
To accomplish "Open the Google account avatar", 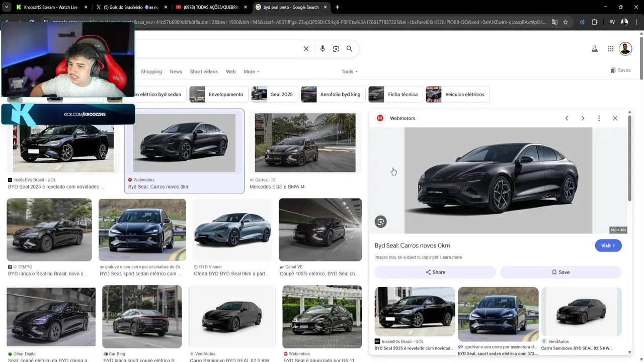I will pyautogui.click(x=625, y=49).
